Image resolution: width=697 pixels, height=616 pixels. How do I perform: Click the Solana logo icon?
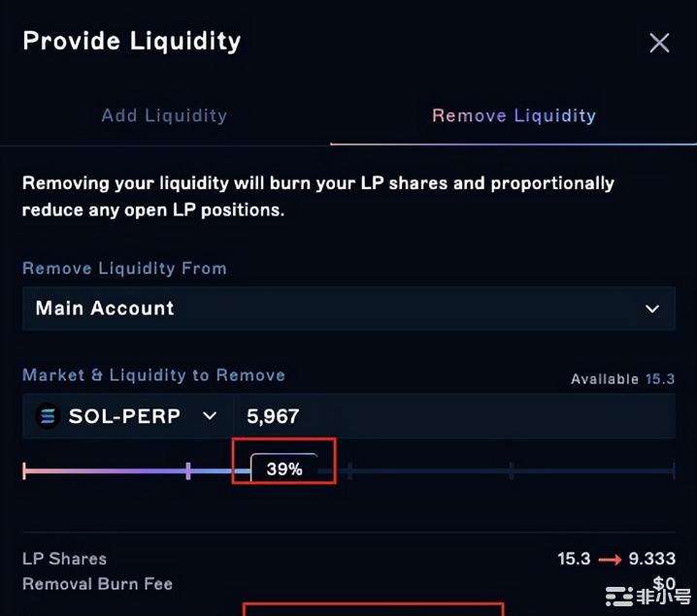coord(48,416)
